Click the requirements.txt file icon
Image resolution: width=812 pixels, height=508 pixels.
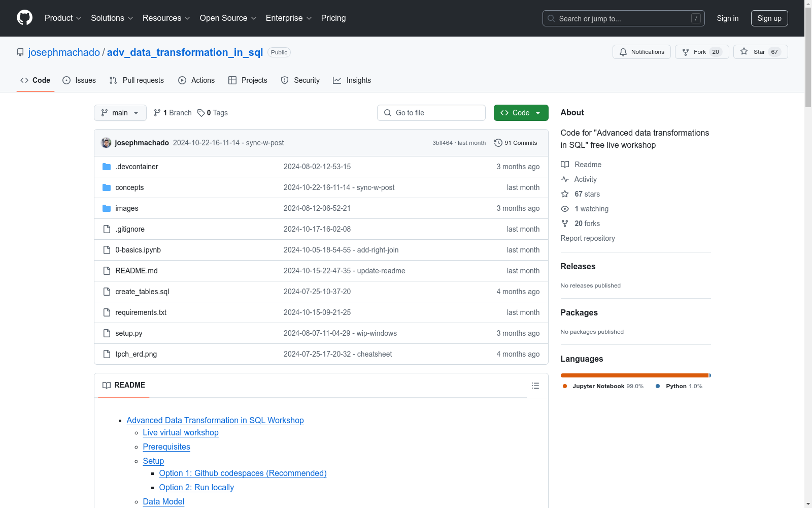107,312
